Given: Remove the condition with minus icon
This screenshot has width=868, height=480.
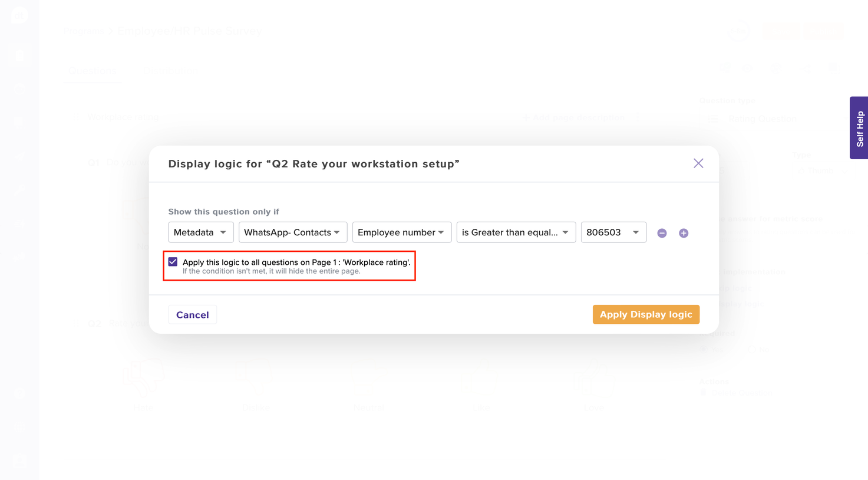Looking at the screenshot, I should pyautogui.click(x=662, y=233).
